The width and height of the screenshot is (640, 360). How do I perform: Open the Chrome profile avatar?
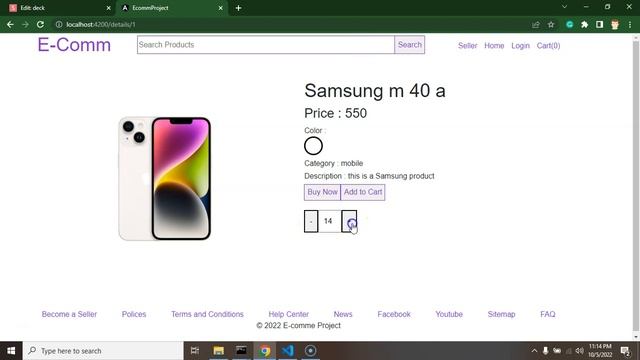[x=615, y=24]
